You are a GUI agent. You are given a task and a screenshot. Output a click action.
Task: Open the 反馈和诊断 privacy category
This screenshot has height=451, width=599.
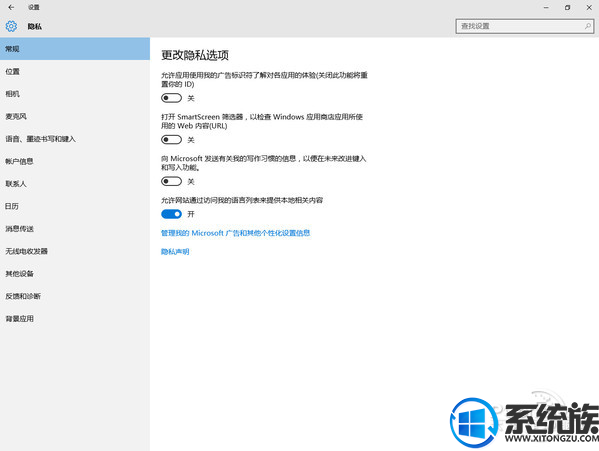coord(75,296)
